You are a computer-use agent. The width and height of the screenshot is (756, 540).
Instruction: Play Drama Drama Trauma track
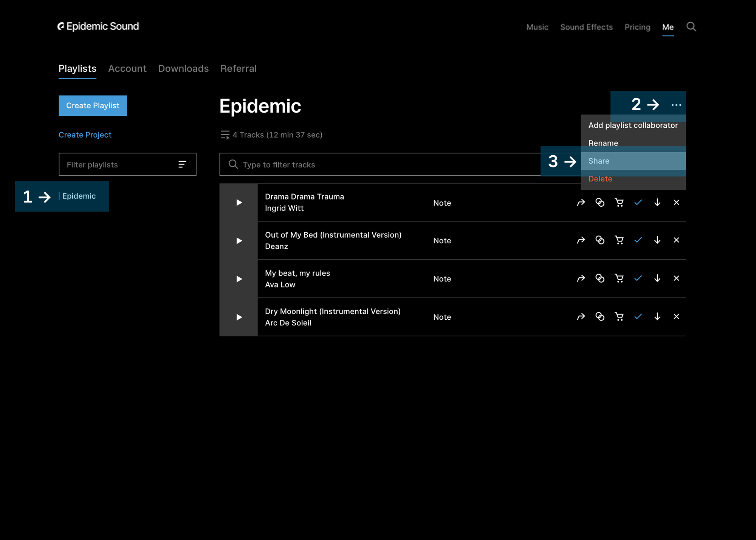(239, 203)
